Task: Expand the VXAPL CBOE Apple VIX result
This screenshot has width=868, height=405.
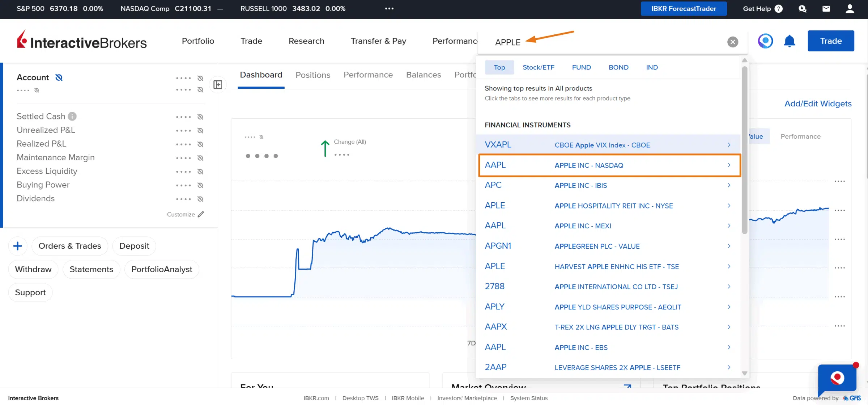Action: click(x=729, y=145)
